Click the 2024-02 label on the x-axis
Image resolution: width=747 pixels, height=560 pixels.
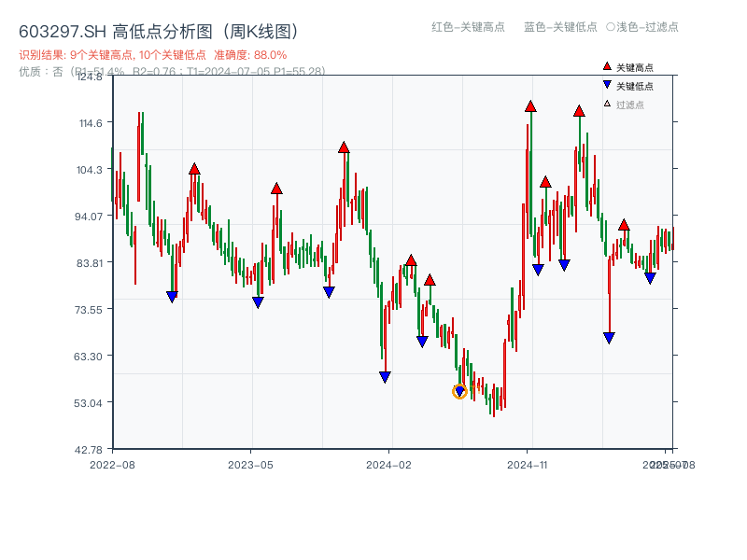[x=388, y=464]
